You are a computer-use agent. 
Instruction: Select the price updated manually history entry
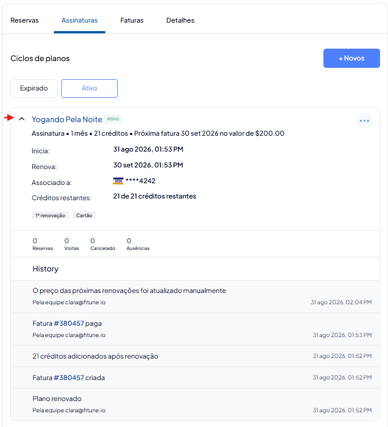click(195, 296)
